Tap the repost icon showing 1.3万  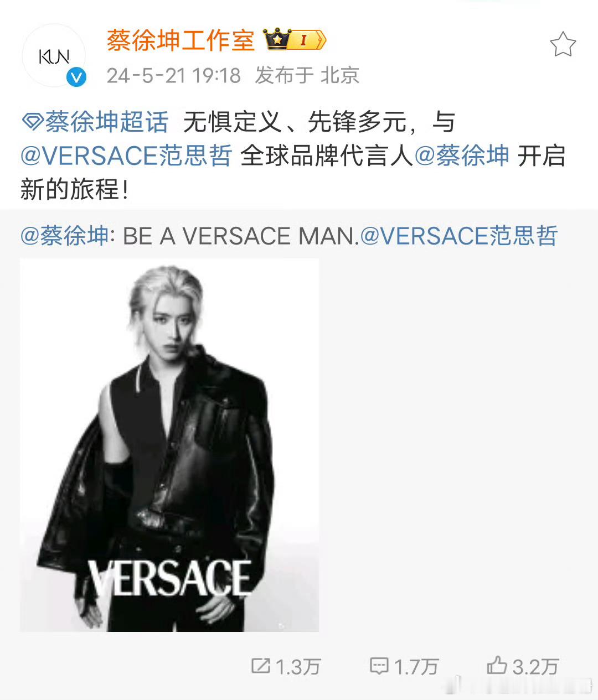coord(260,665)
